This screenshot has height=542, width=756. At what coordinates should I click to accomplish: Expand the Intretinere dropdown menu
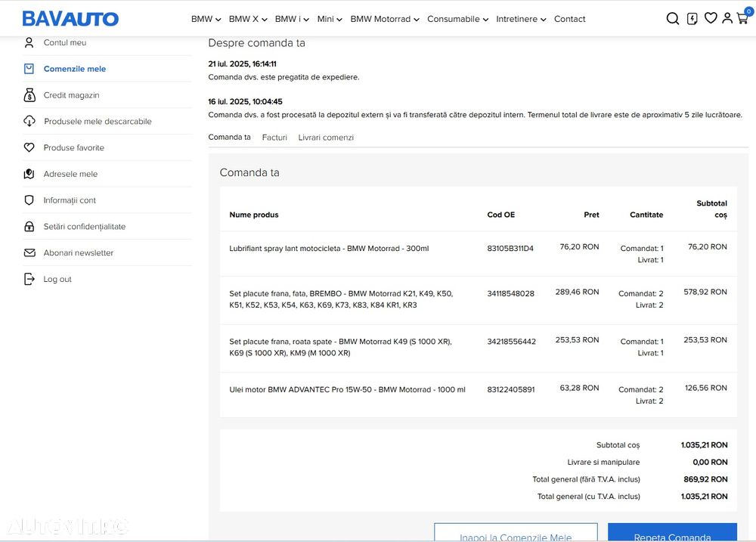tap(521, 19)
